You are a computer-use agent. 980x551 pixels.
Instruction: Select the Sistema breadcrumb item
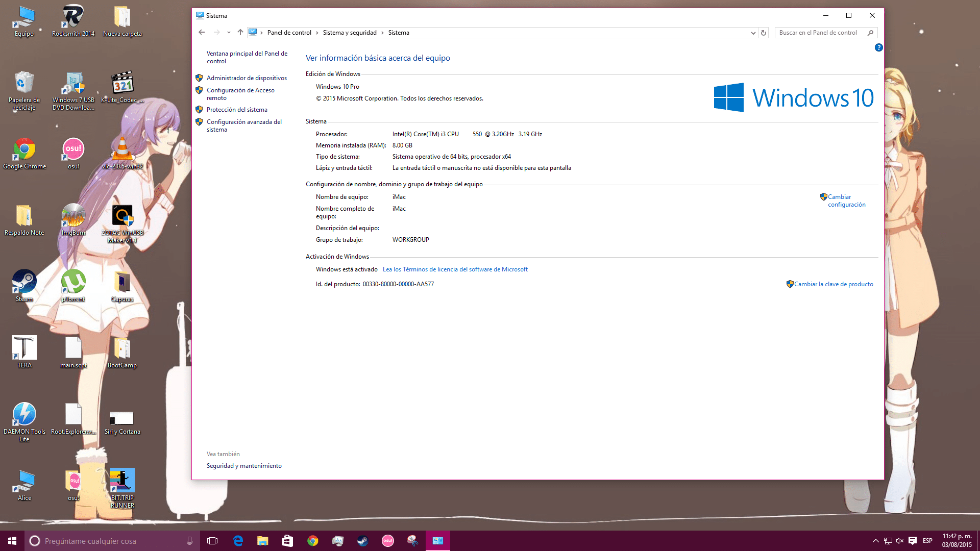coord(399,33)
